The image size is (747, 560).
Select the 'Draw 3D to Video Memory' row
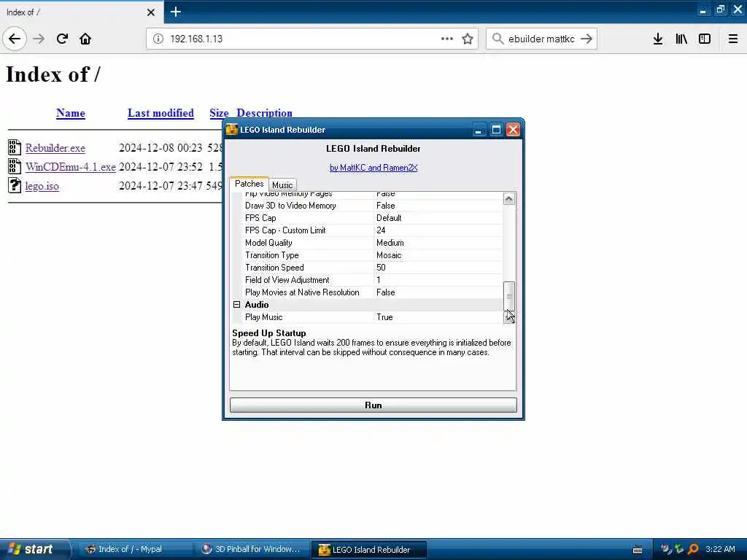point(367,205)
